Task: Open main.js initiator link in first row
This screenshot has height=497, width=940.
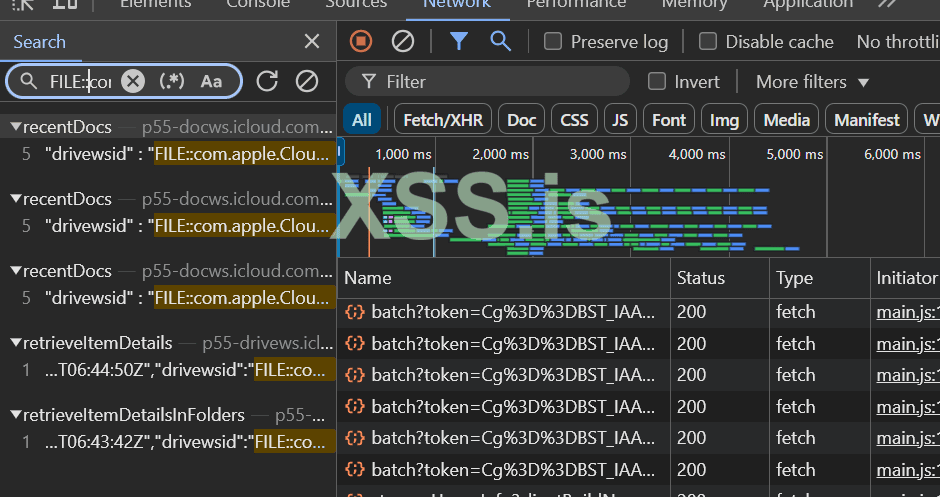Action: point(908,312)
